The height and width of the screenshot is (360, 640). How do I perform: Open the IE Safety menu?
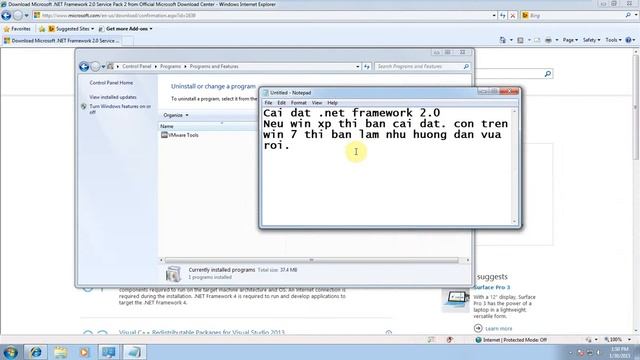click(x=591, y=40)
